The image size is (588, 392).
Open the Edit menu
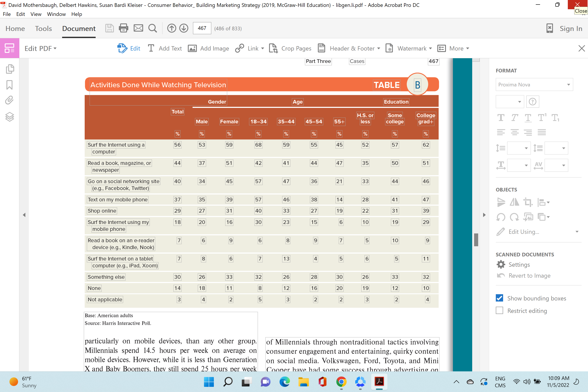click(x=20, y=14)
